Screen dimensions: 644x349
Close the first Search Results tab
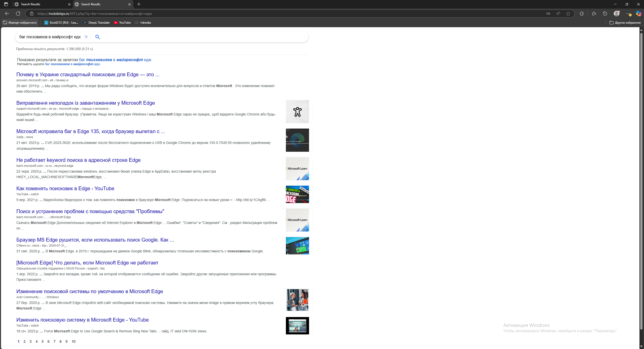click(x=69, y=4)
